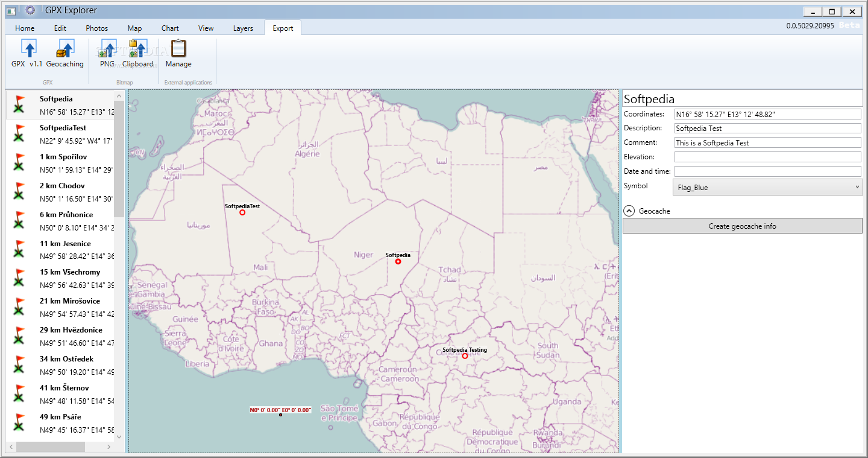Click flag icon next to 6 km Průhonice
The height and width of the screenshot is (458, 868).
point(20,221)
